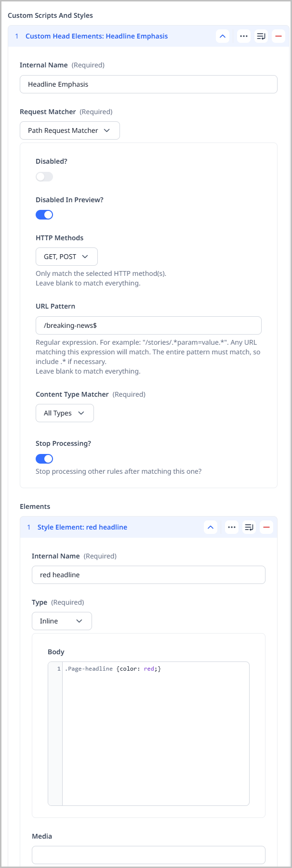Screen dimensions: 292x868
Task: Open the Path Request Matcher dropdown
Action: [x=69, y=130]
